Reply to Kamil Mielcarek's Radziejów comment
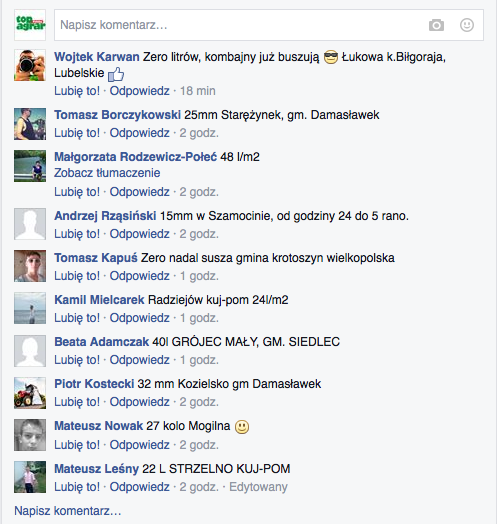 click(139, 318)
